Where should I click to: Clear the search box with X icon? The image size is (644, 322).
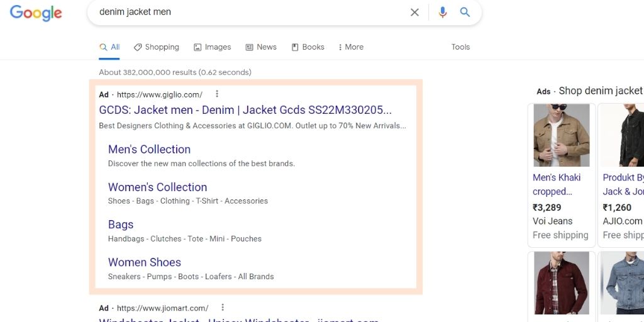[x=414, y=13]
